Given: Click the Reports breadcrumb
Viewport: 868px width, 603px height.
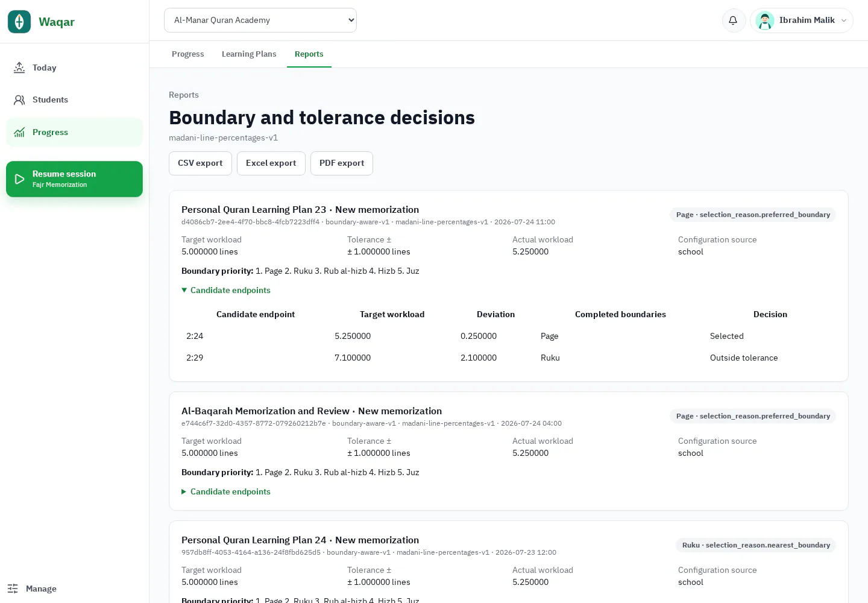Looking at the screenshot, I should click(184, 95).
